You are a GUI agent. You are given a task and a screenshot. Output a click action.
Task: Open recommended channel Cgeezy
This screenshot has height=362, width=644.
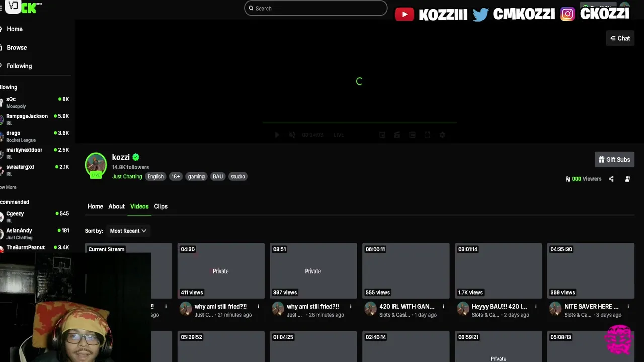35,217
